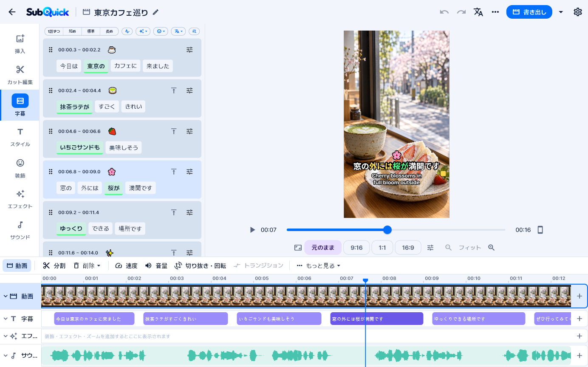Open the translate icon in the header
588x367 pixels.
pyautogui.click(x=478, y=12)
